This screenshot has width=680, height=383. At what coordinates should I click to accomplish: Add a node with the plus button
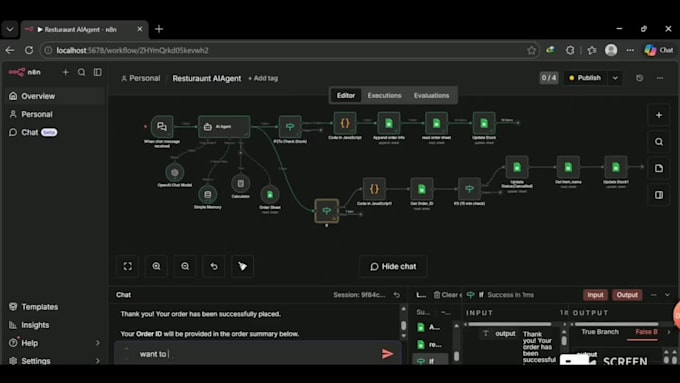coord(659,115)
